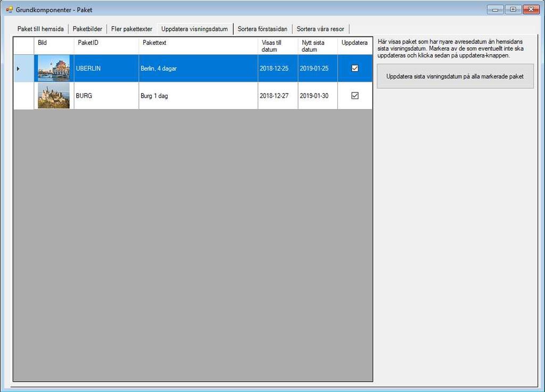The width and height of the screenshot is (545, 392).
Task: Open the Paketbilder tab
Action: click(x=87, y=29)
